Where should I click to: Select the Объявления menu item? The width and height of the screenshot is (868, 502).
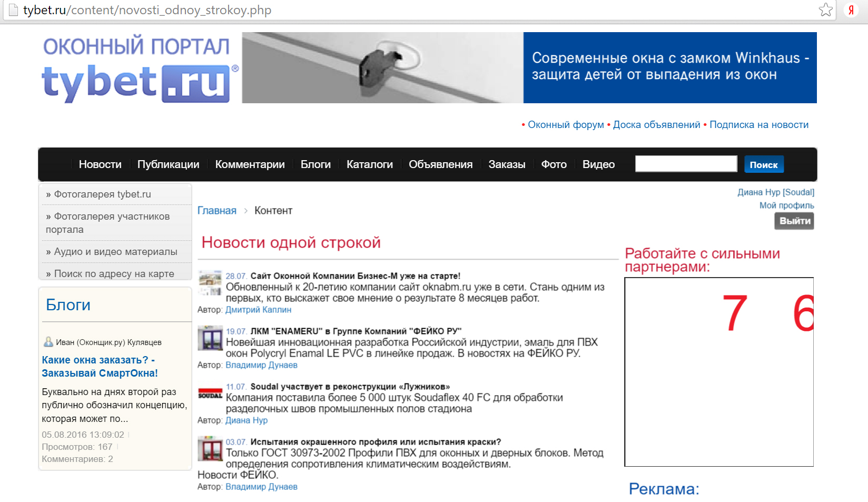pyautogui.click(x=440, y=164)
